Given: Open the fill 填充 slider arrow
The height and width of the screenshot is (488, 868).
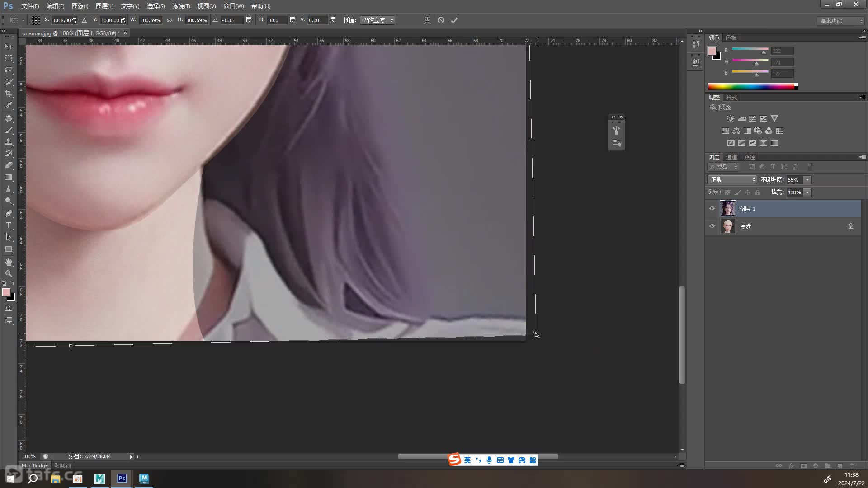Looking at the screenshot, I should 807,192.
